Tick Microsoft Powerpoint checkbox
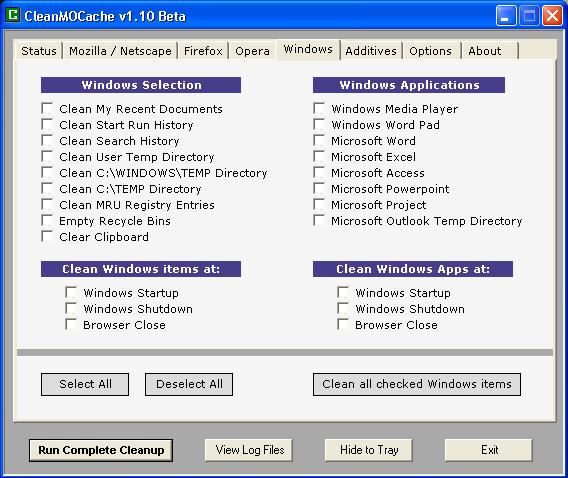This screenshot has height=478, width=568. coord(319,188)
